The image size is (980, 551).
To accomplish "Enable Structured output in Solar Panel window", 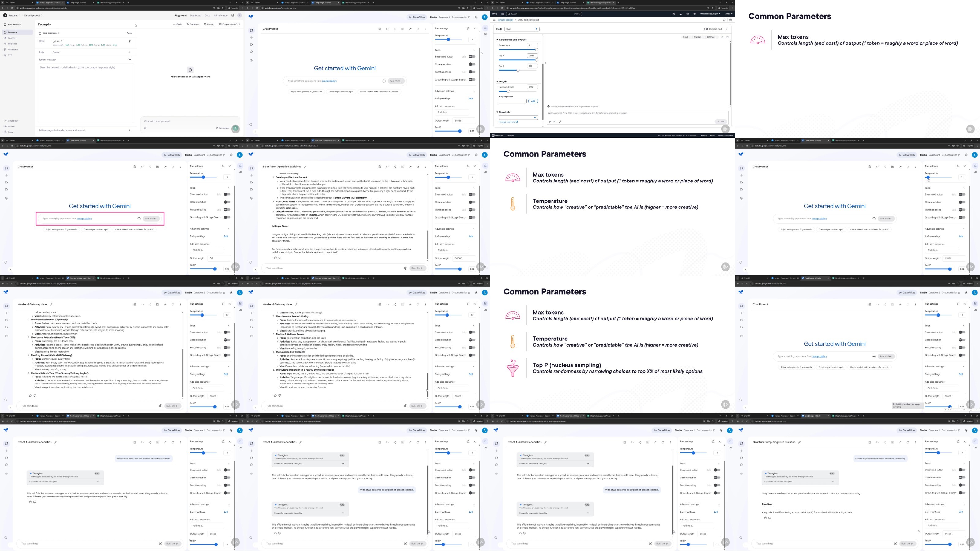I will [472, 194].
